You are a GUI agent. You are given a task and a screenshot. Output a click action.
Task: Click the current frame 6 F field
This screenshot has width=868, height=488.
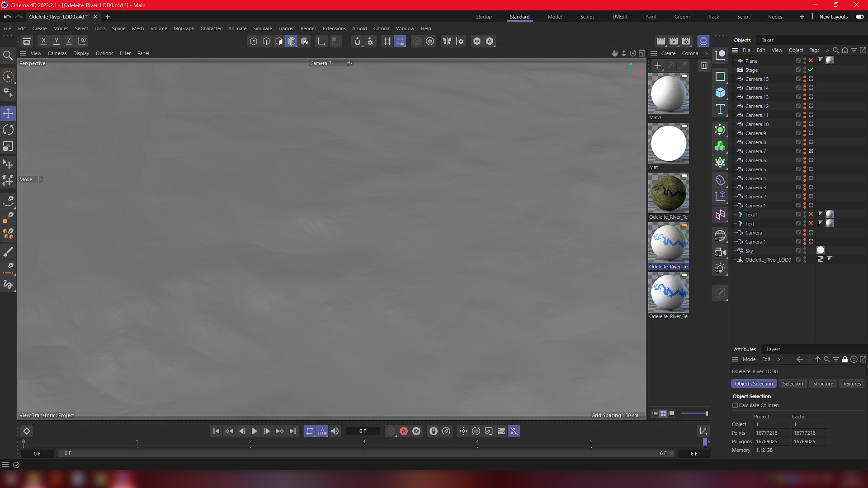click(363, 431)
